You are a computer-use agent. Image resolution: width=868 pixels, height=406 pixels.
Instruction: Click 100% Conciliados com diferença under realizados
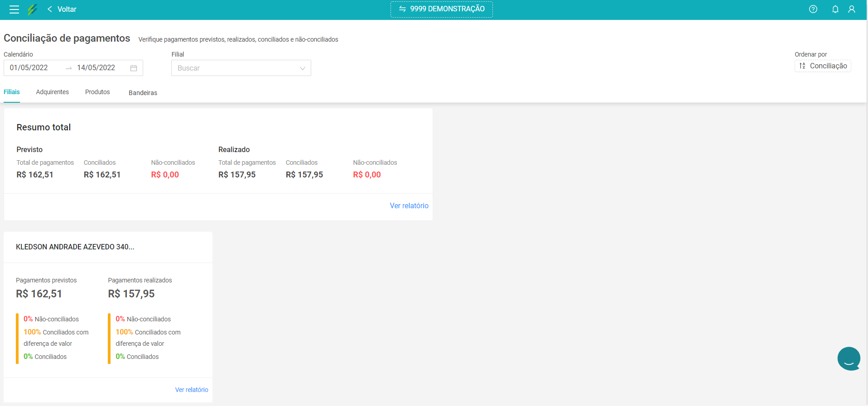tap(148, 338)
